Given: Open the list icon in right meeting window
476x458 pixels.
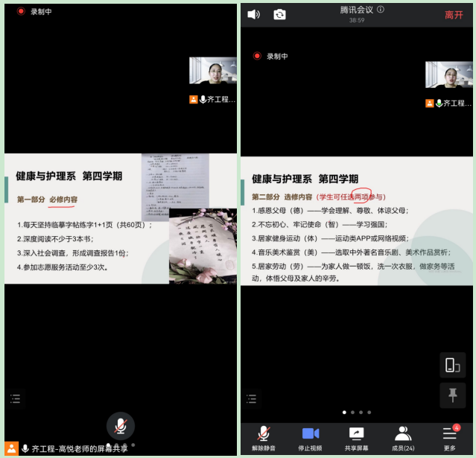Looking at the screenshot, I should click(254, 399).
